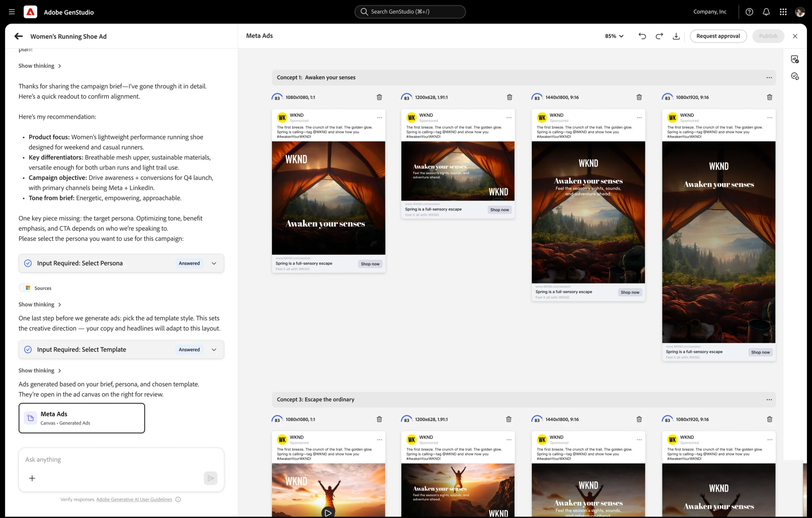Open more options for Concept 1 header
Screen dimensions: 812x518
[x=769, y=78]
